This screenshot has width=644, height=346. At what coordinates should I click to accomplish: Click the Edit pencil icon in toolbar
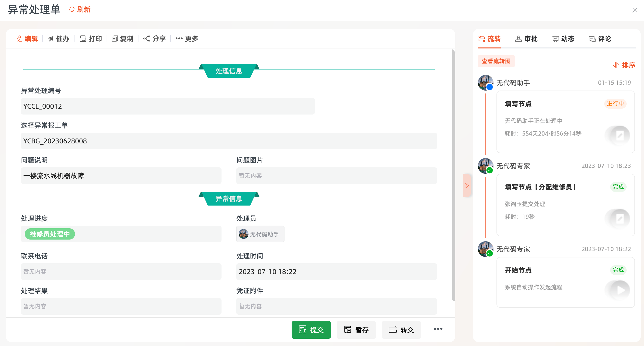(19, 39)
